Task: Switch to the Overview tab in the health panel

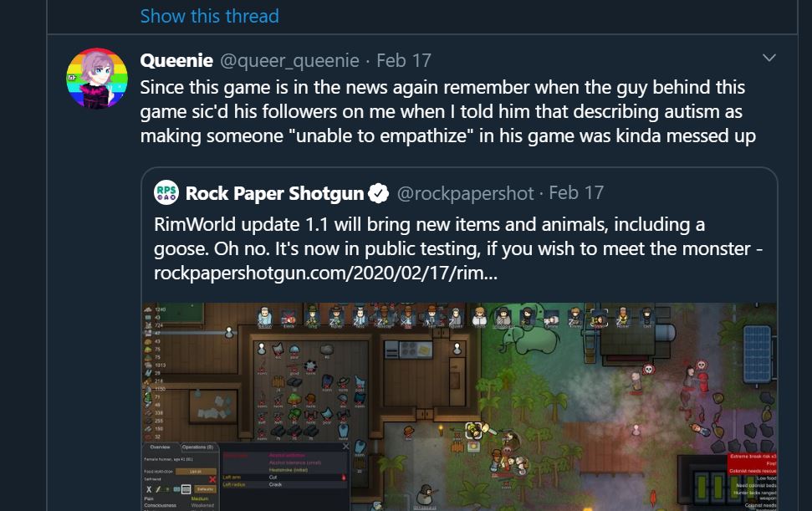Action: 160,447
